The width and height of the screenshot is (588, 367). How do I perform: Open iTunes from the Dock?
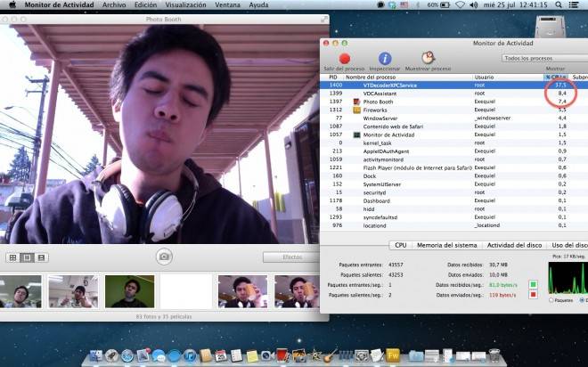click(191, 355)
